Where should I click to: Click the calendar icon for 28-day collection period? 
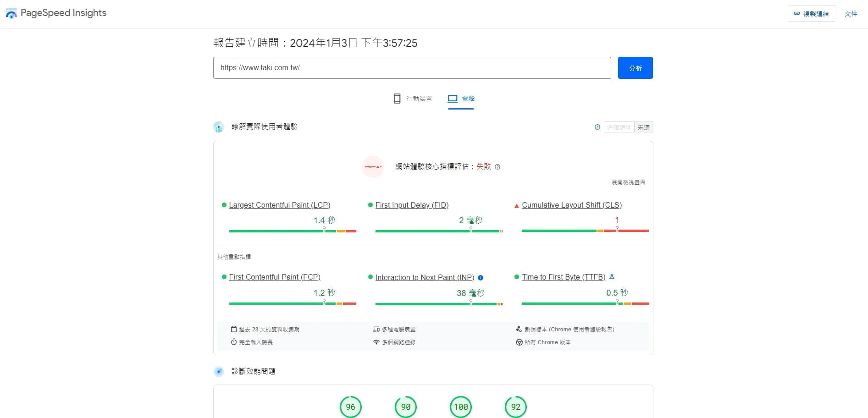pos(234,329)
